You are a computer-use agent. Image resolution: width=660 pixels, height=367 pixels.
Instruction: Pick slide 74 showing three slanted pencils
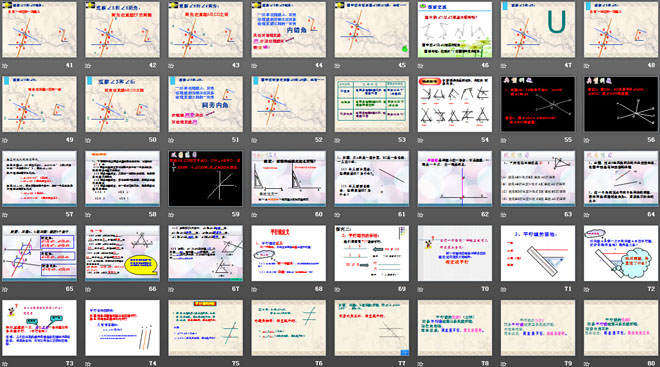pyautogui.click(x=122, y=328)
